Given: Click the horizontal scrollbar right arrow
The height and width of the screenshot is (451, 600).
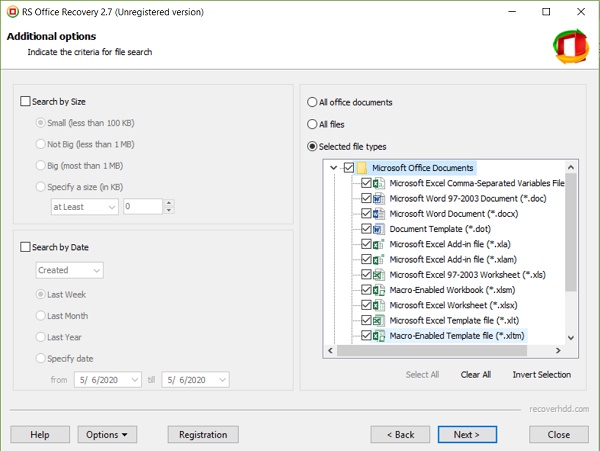Looking at the screenshot, I should [x=558, y=350].
